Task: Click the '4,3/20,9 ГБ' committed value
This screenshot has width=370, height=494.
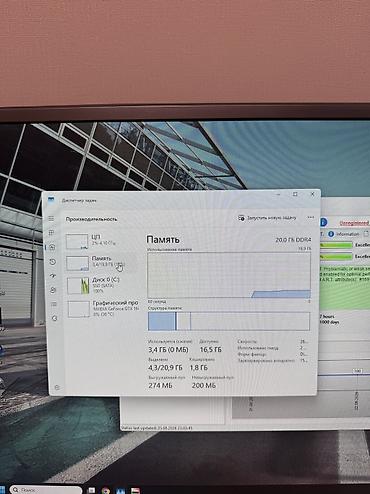Action: tap(165, 368)
